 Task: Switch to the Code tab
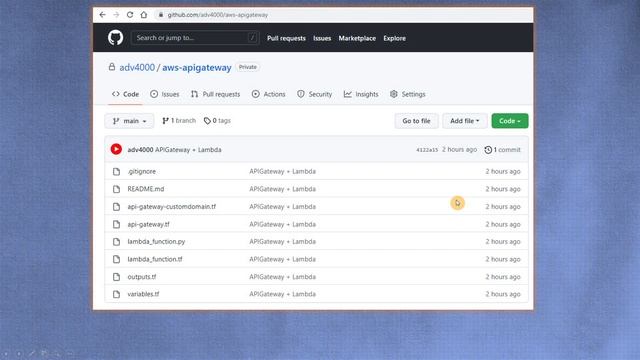125,94
